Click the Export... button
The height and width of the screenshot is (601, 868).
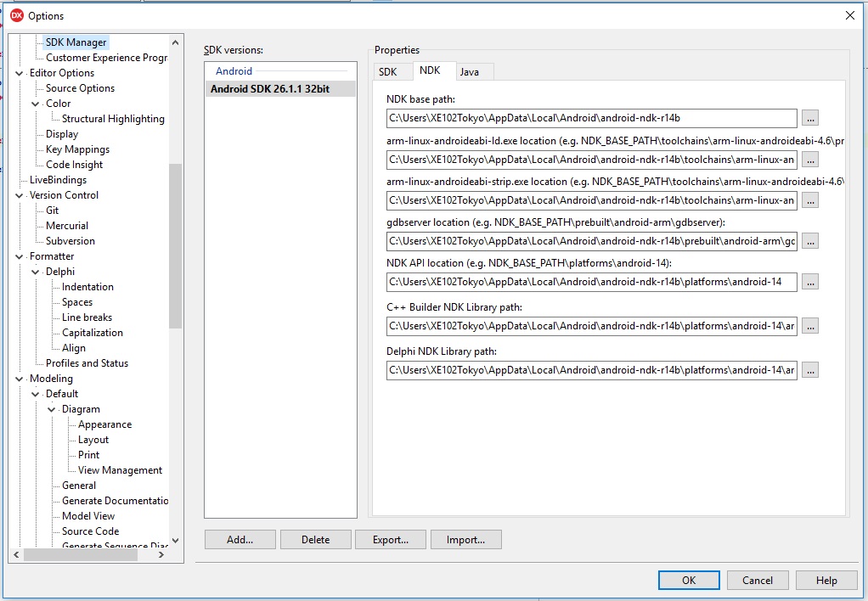click(x=390, y=540)
